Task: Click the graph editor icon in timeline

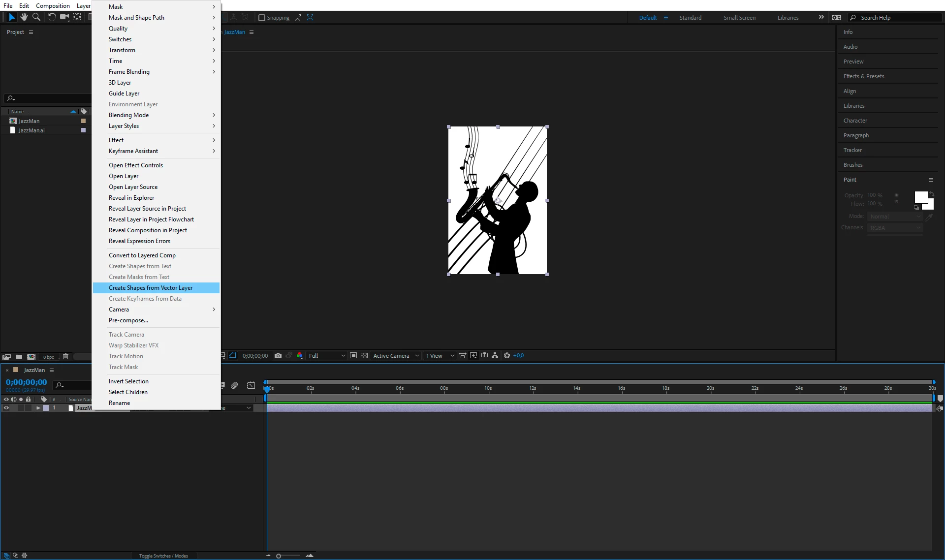Action: click(x=251, y=385)
